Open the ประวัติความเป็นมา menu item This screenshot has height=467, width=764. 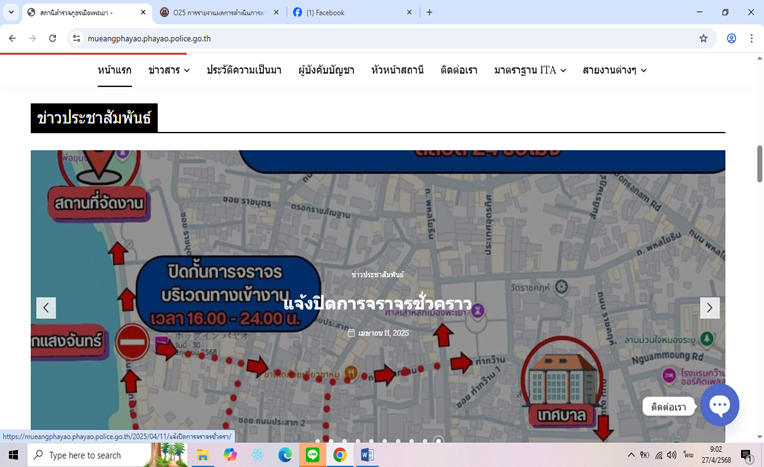tap(244, 70)
